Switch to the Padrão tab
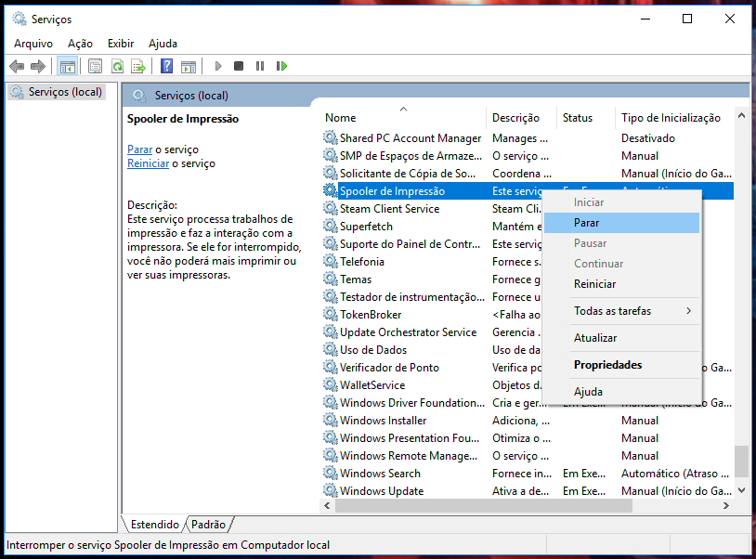This screenshot has height=559, width=756. tap(208, 525)
